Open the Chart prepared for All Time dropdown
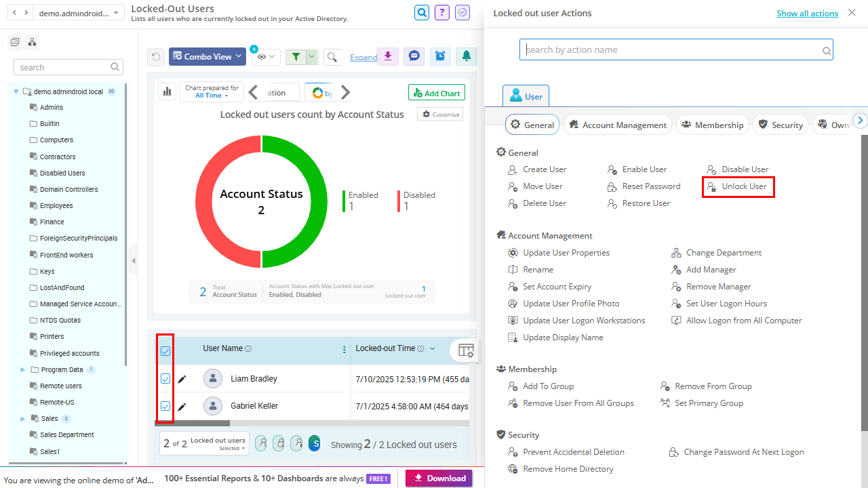868x488 pixels. click(x=212, y=91)
